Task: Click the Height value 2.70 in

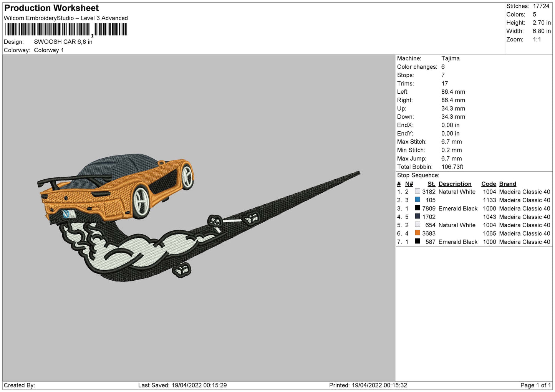Action: [542, 23]
